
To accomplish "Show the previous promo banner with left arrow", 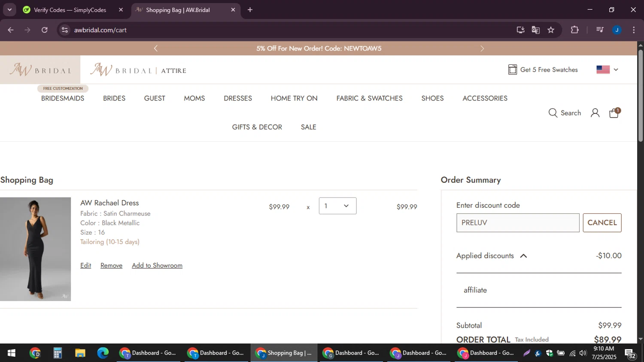I will [156, 49].
